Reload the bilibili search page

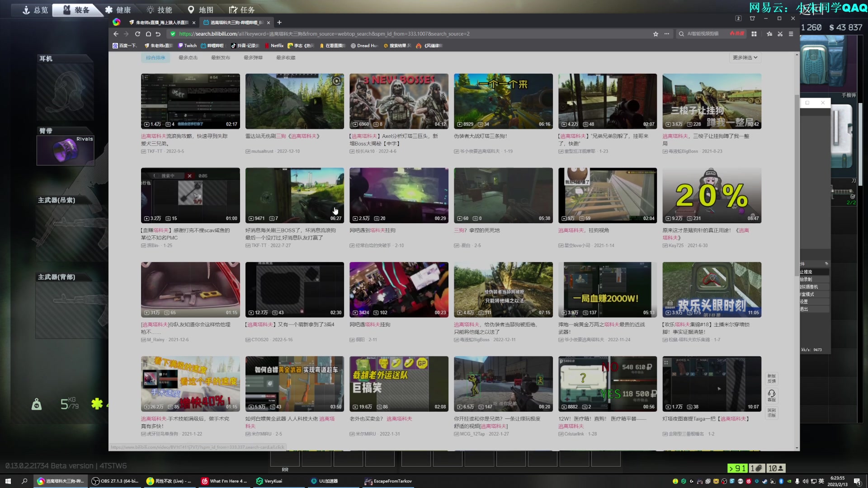click(x=137, y=34)
